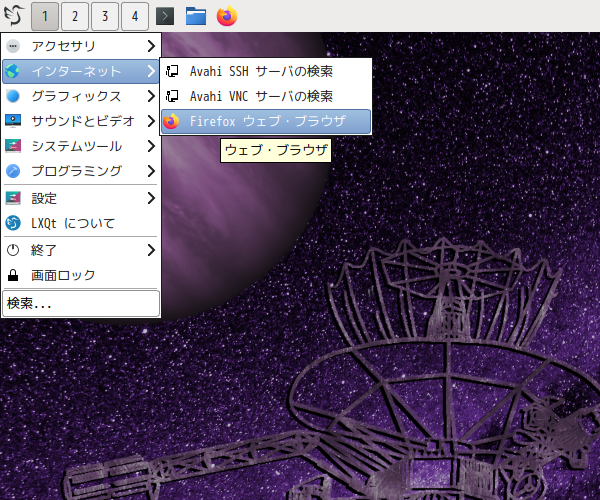Expand the 終了 submenu arrow
Screen dimensions: 600x500
pyautogui.click(x=151, y=250)
